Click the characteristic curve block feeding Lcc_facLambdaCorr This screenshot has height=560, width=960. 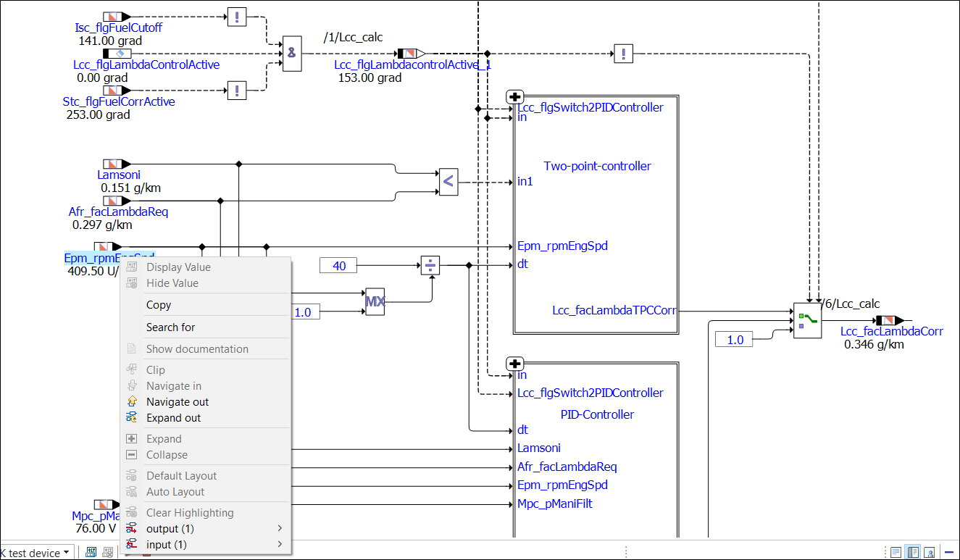click(x=806, y=319)
